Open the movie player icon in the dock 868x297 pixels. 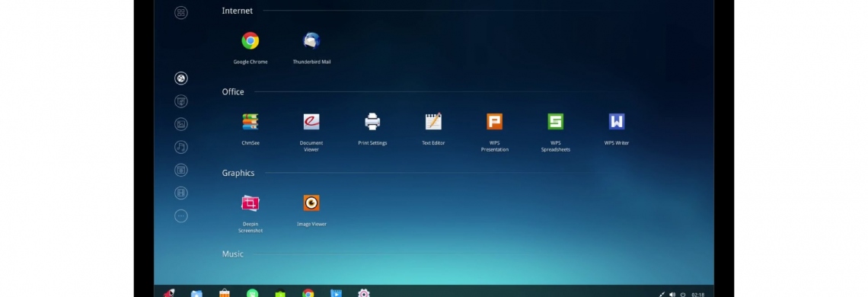click(x=336, y=293)
